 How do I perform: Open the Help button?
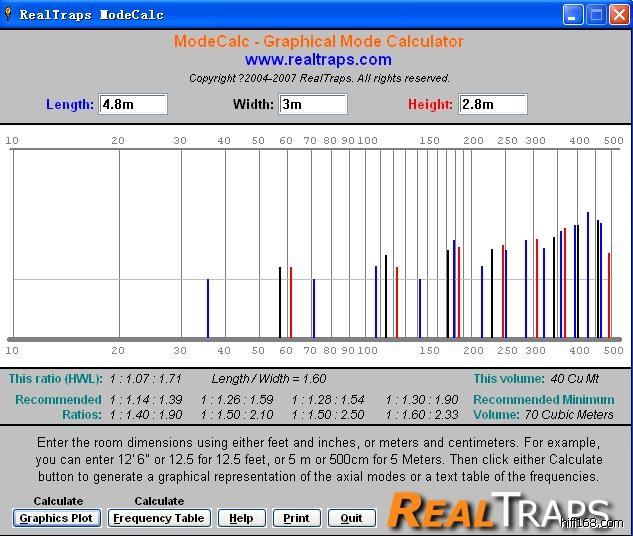241,518
